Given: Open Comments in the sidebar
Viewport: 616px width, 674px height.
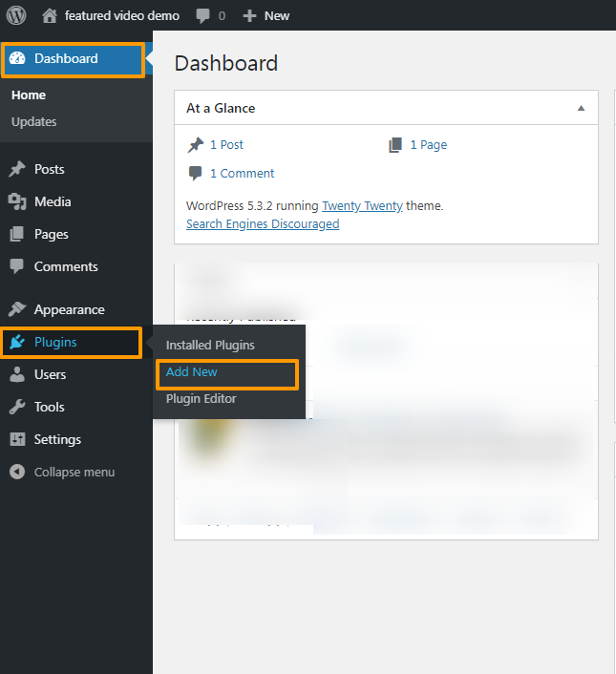Looking at the screenshot, I should coord(66,266).
